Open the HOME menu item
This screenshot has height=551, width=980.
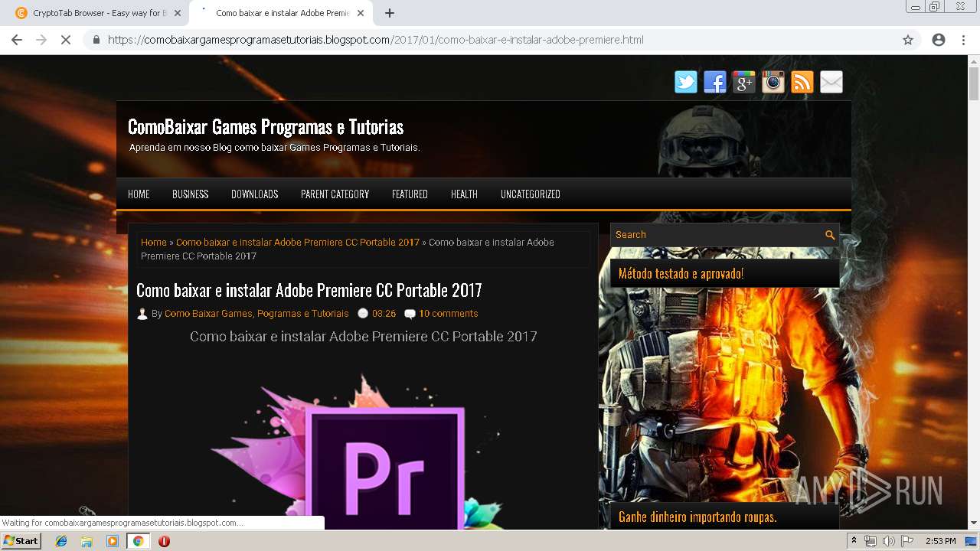click(139, 194)
